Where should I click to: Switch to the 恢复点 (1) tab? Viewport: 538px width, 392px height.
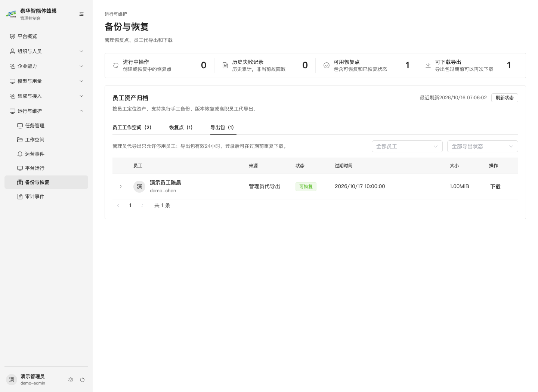(x=181, y=127)
